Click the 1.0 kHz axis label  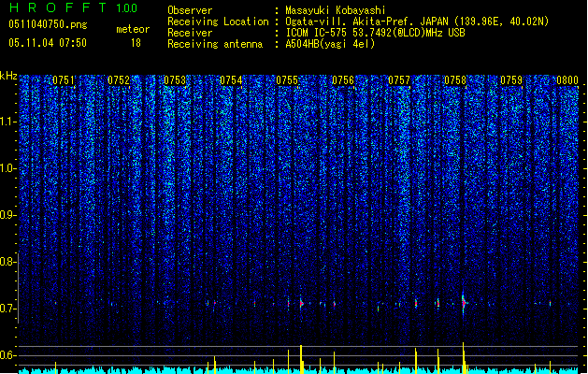coord(8,168)
